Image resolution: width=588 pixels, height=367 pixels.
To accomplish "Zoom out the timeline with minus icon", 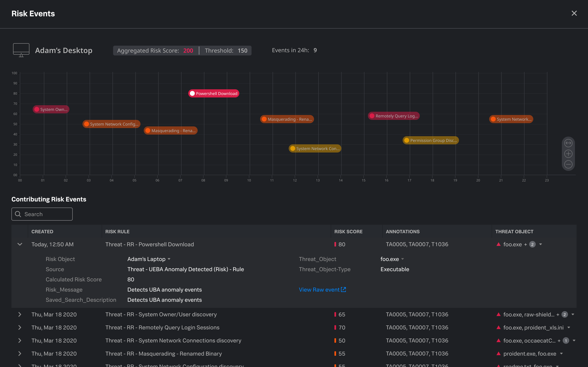I will (x=568, y=165).
